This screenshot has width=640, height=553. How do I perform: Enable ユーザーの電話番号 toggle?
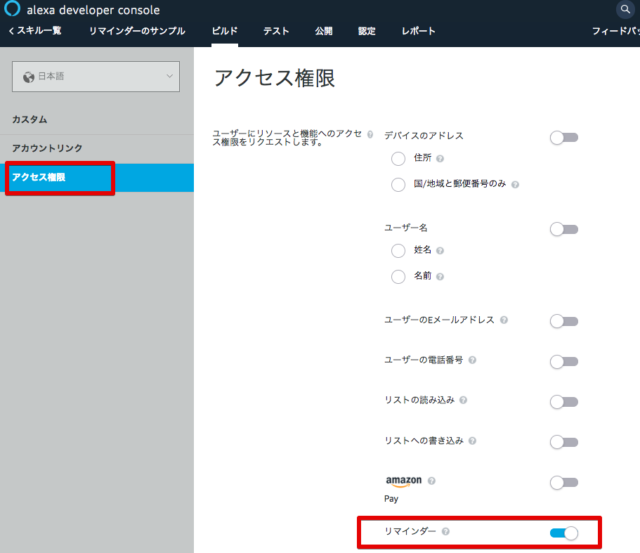(x=564, y=362)
